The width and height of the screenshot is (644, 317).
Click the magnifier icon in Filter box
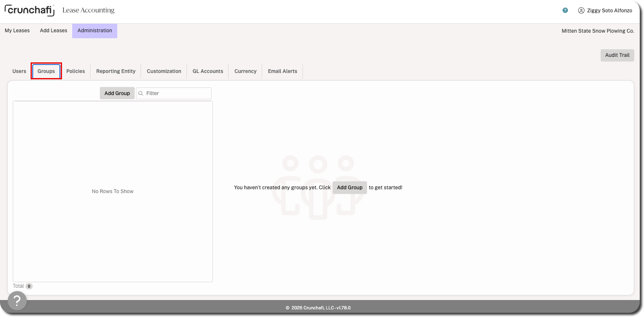(141, 93)
